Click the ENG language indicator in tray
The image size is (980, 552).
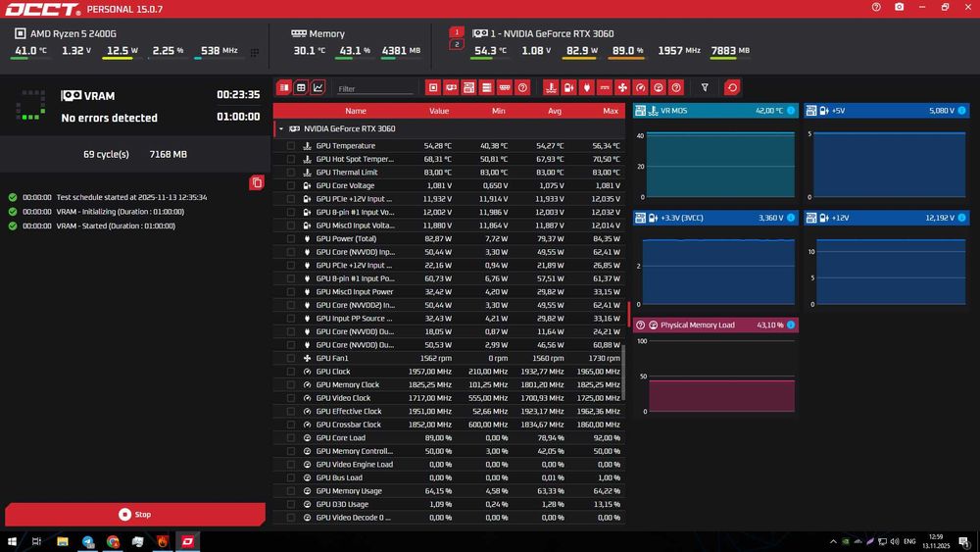pyautogui.click(x=909, y=541)
